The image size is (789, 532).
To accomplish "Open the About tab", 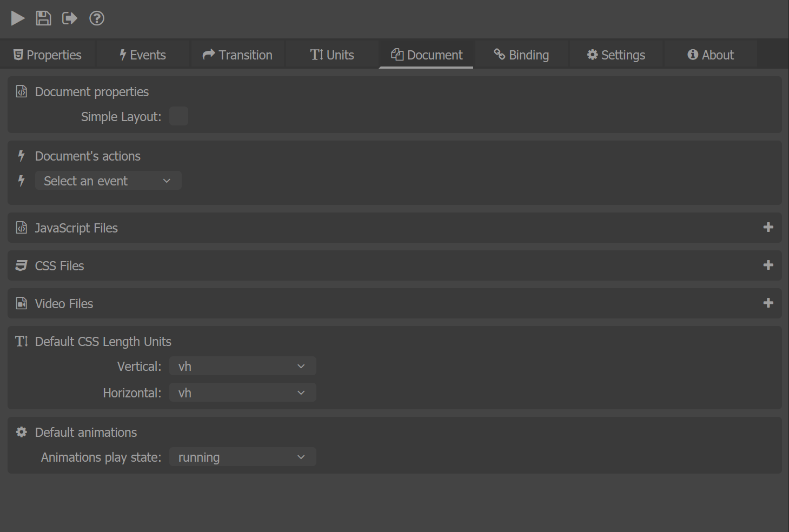I will click(x=711, y=55).
